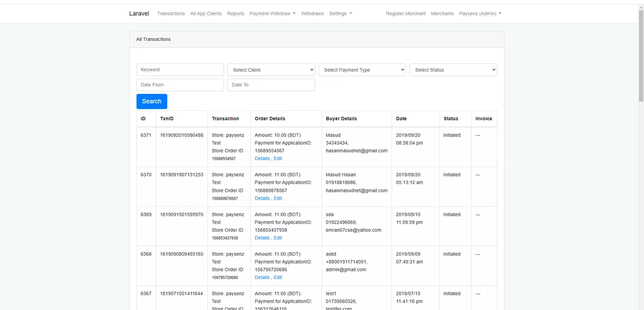
Task: Click the Date To field
Action: pyautogui.click(x=271, y=85)
